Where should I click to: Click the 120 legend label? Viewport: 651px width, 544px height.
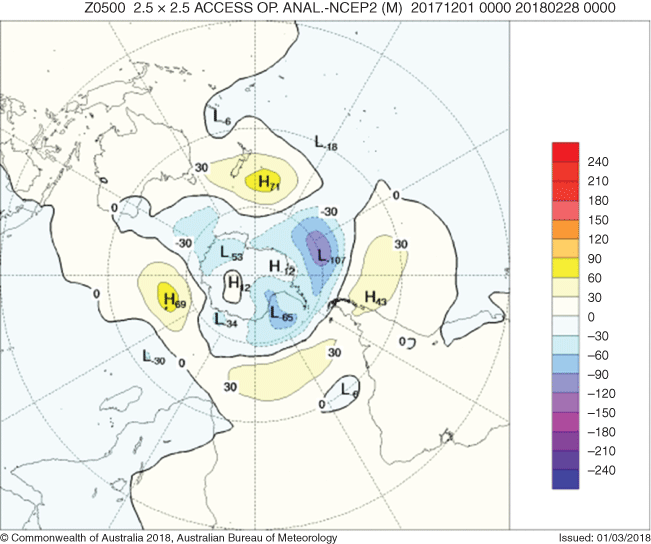(598, 239)
